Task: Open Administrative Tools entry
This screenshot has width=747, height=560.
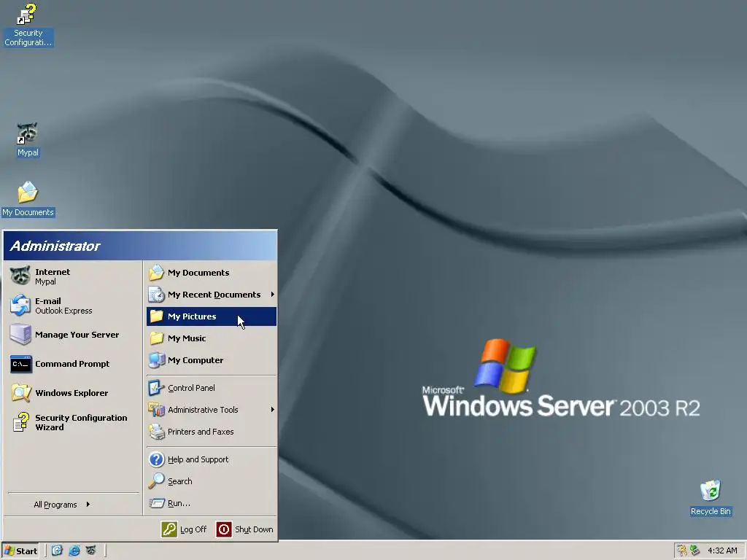Action: (212, 410)
